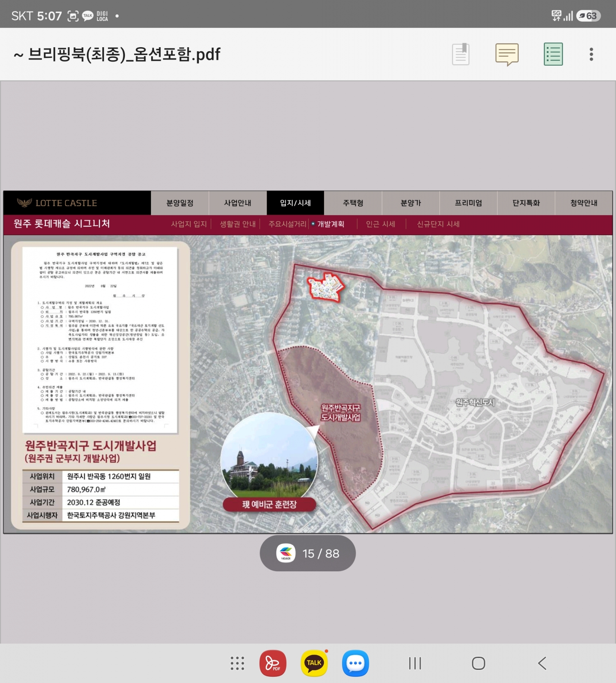Image resolution: width=616 pixels, height=683 pixels.
Task: Go to 주요시설거리 sub-menu
Action: tap(287, 224)
